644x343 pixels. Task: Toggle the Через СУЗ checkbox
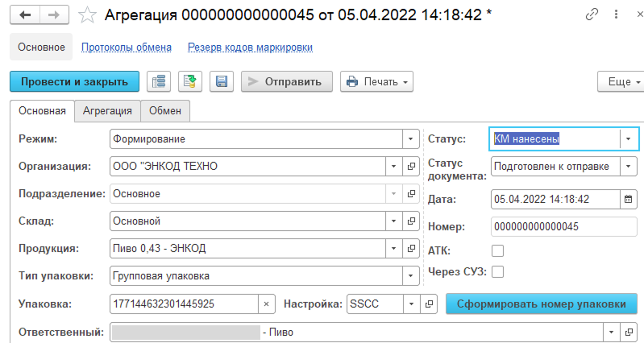coord(498,272)
